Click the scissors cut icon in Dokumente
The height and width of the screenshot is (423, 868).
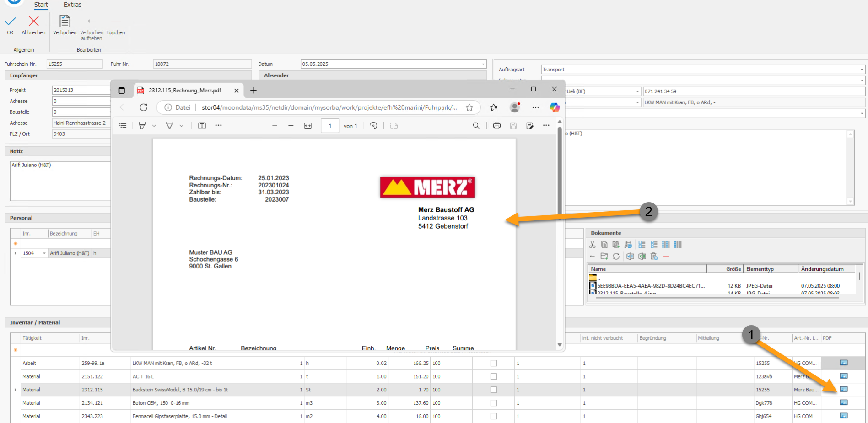click(x=593, y=245)
